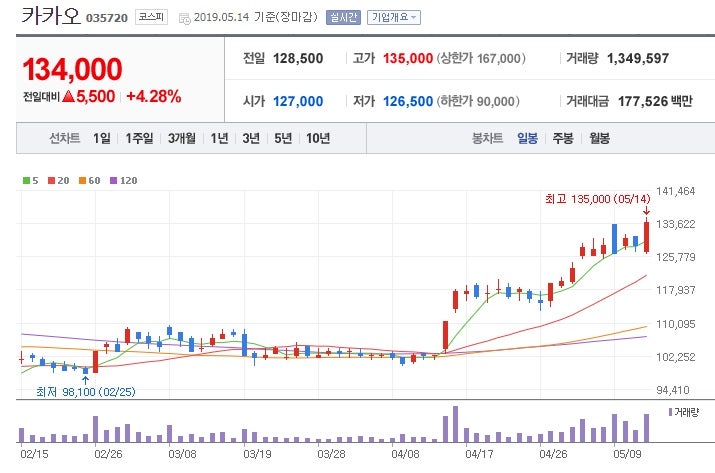Screen dimensions: 715x473
Task: Click the 고가 value 135,000
Action: click(x=408, y=58)
